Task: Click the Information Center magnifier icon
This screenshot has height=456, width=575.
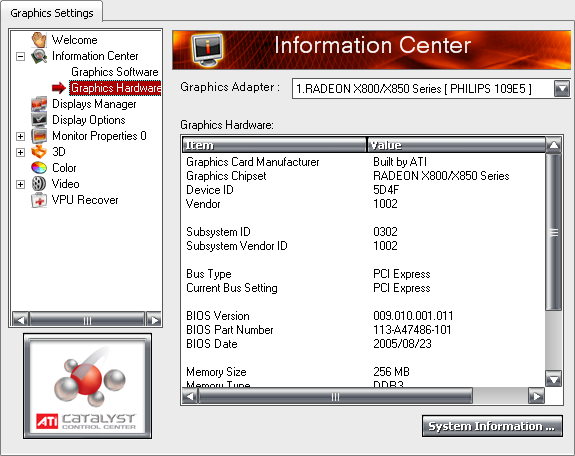Action: 39,56
